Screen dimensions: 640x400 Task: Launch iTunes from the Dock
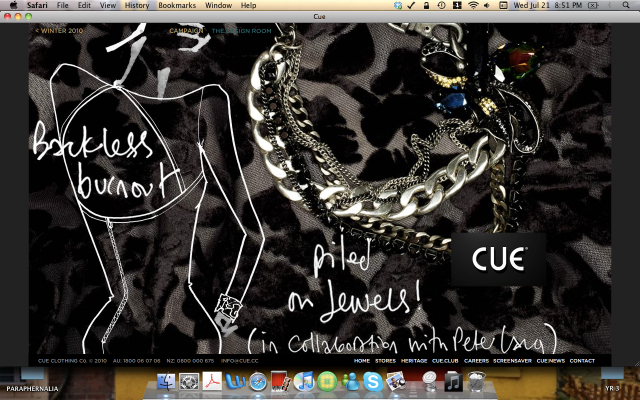point(304,382)
